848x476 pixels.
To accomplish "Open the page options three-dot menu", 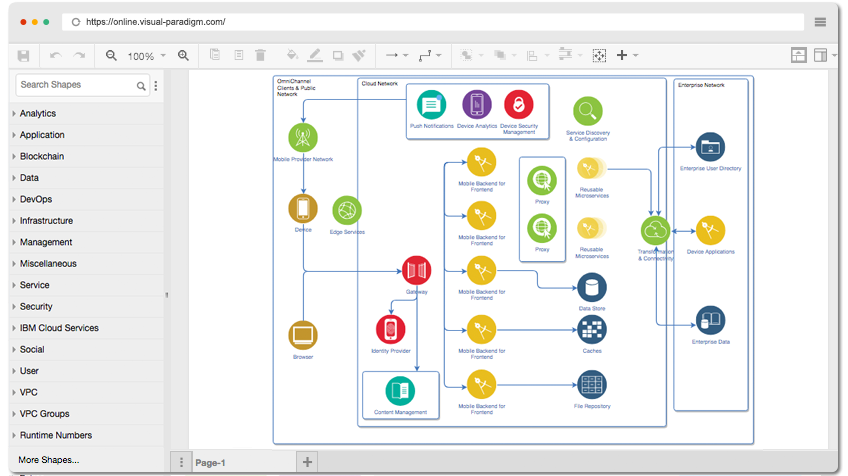I will [181, 462].
